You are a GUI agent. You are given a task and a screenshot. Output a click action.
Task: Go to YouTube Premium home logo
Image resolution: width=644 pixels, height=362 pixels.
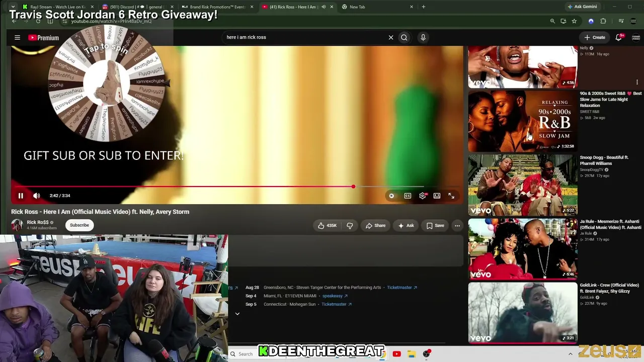pyautogui.click(x=44, y=38)
